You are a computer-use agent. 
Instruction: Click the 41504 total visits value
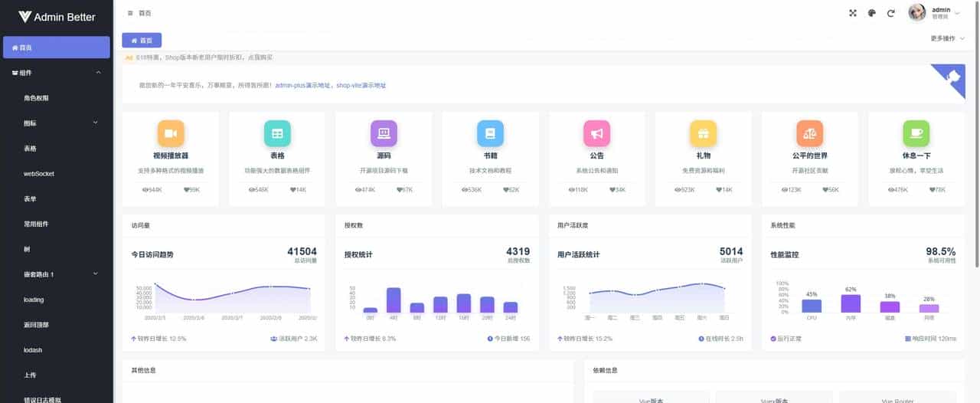click(302, 251)
